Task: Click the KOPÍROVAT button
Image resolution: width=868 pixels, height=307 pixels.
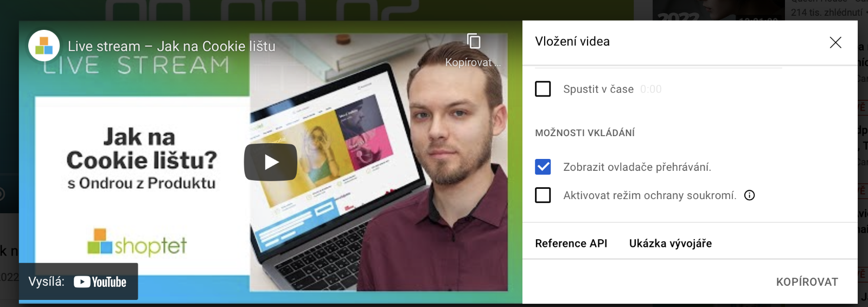Action: pos(807,282)
